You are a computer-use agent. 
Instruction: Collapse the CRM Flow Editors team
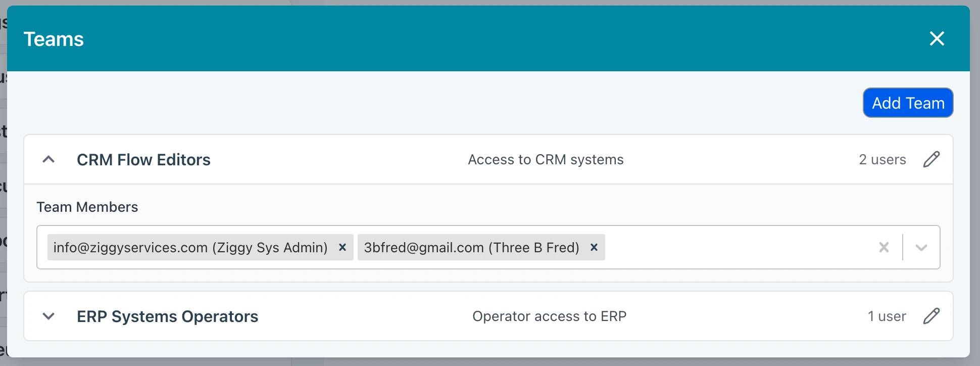click(x=48, y=160)
